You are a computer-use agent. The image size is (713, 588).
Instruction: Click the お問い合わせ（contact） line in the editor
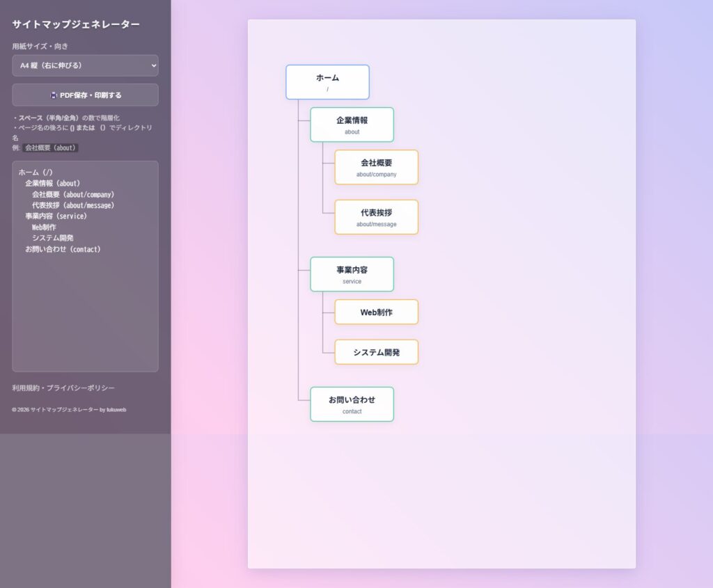[x=63, y=249]
